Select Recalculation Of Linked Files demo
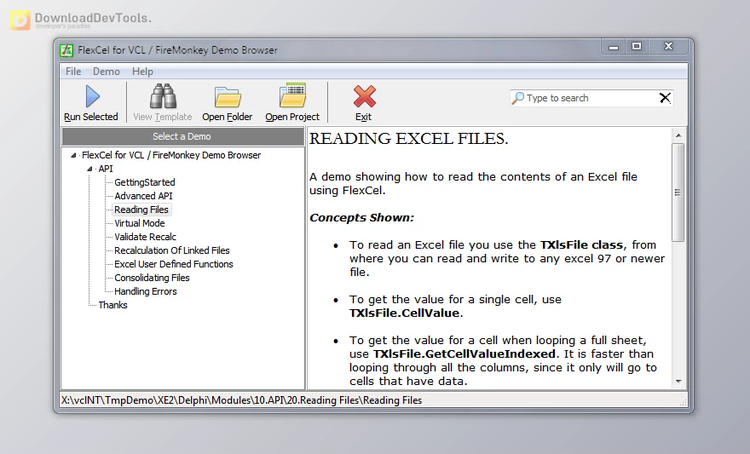750x454 pixels. click(x=172, y=251)
